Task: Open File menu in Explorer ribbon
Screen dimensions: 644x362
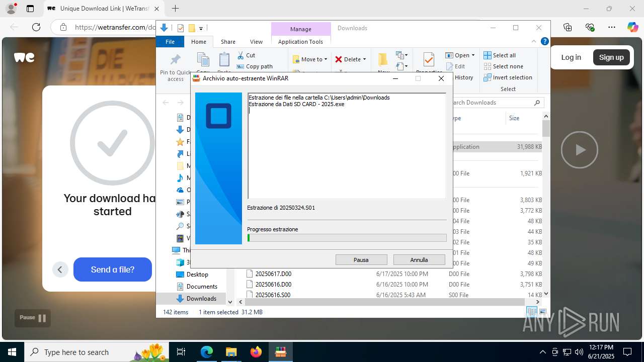Action: [170, 42]
